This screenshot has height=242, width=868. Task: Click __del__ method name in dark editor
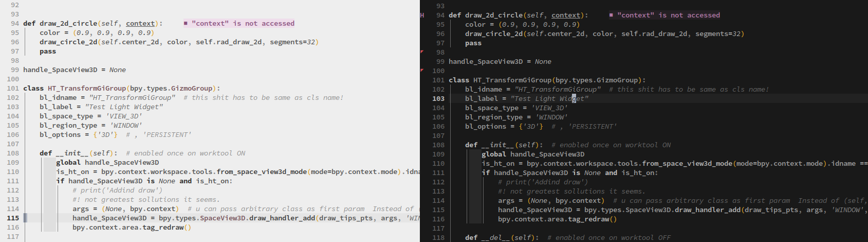(496, 238)
